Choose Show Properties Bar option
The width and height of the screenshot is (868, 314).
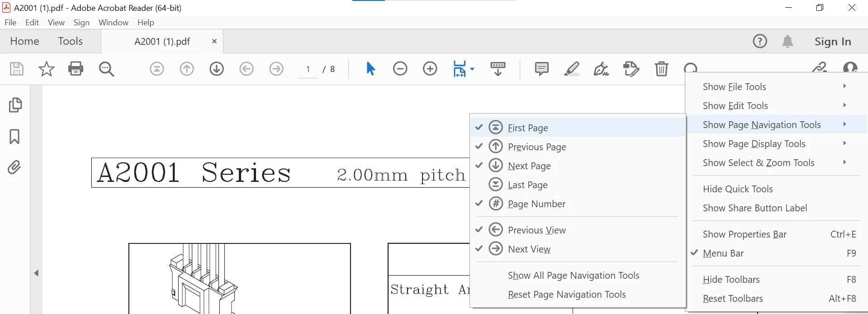[777, 234]
